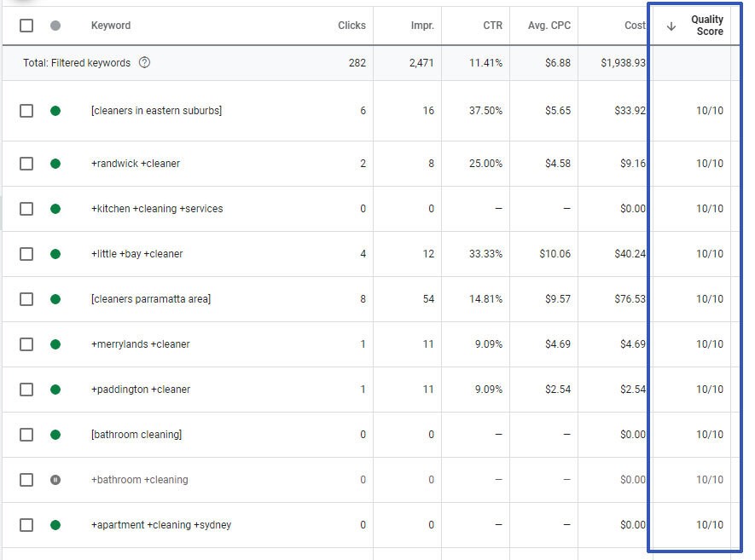Click green status dot of +randwick +cleaner

(x=55, y=164)
